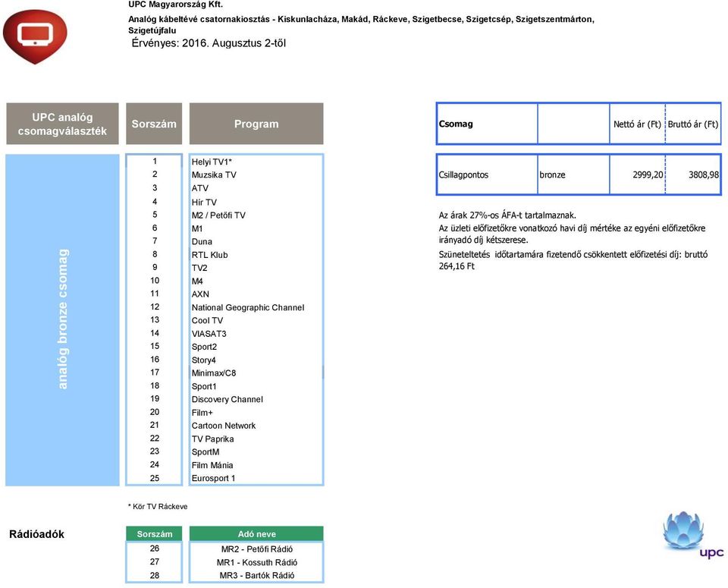Click the Bruttó ár (Ft) header
The width and height of the screenshot is (728, 588).
point(692,124)
